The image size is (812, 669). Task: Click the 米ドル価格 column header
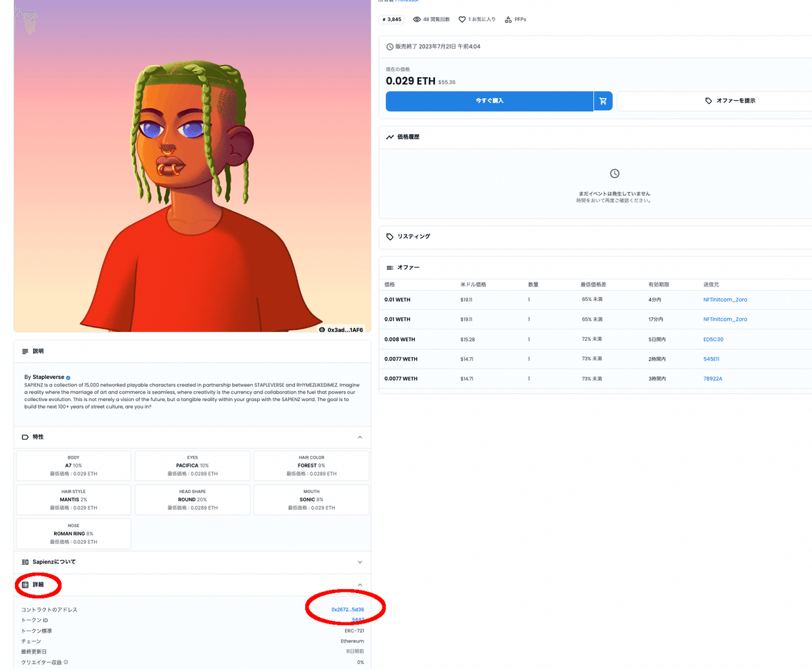point(473,285)
